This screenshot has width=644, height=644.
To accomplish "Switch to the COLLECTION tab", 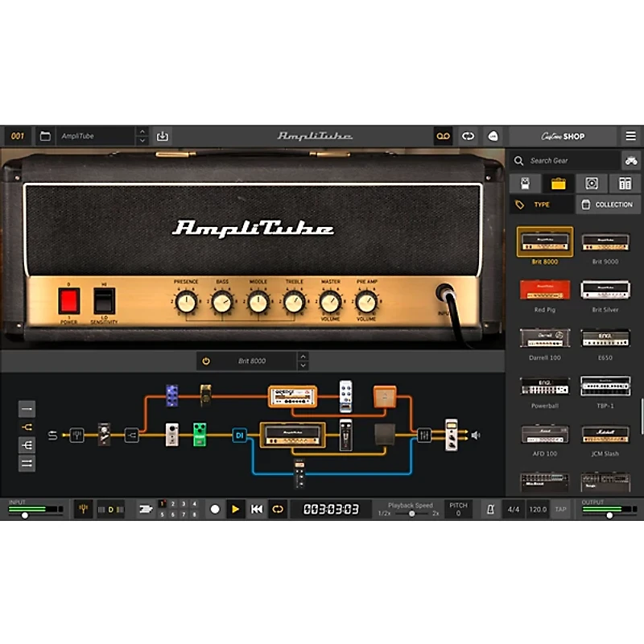I will point(608,204).
